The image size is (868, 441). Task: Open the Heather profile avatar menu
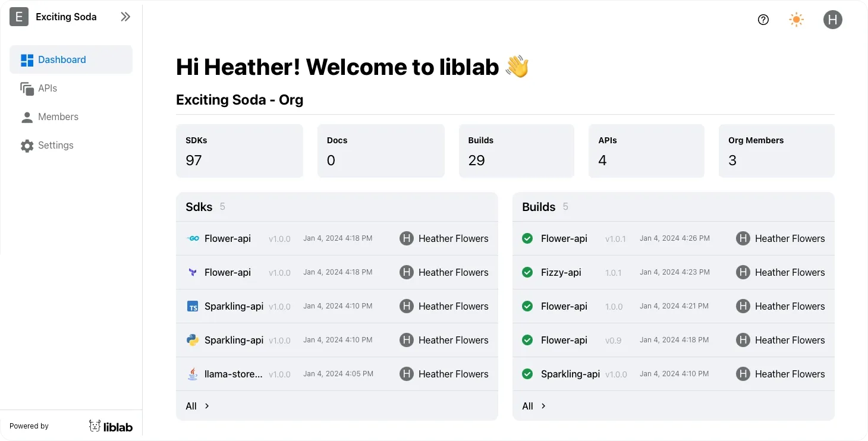832,20
